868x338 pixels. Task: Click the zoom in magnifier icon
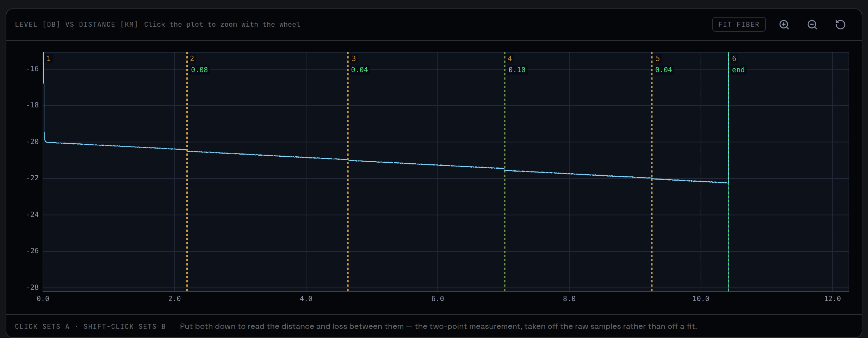(784, 24)
